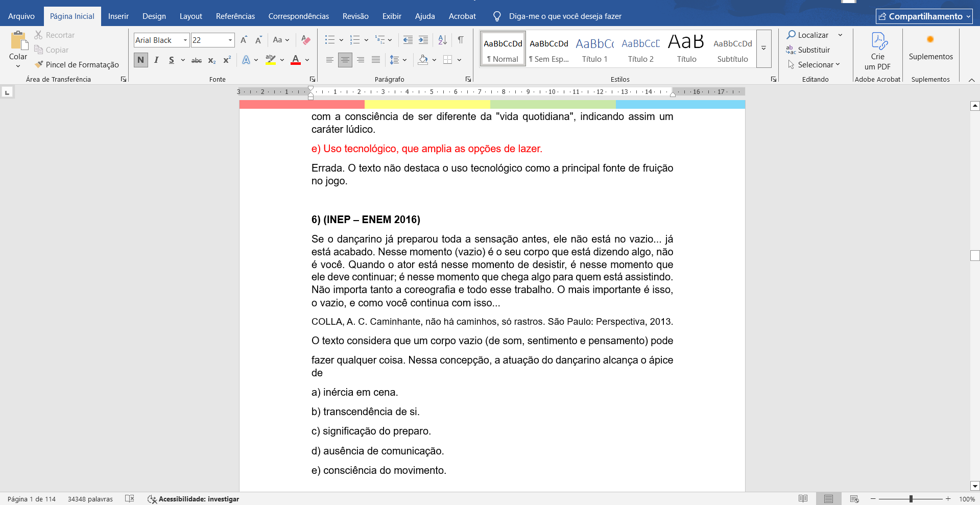
Task: Toggle italic formatting
Action: [x=156, y=60]
